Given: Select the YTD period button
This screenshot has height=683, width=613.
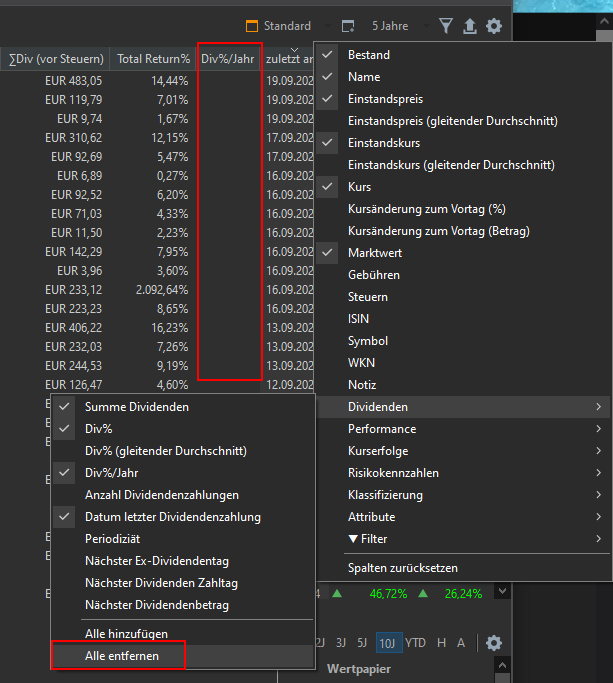Looking at the screenshot, I should [x=416, y=643].
